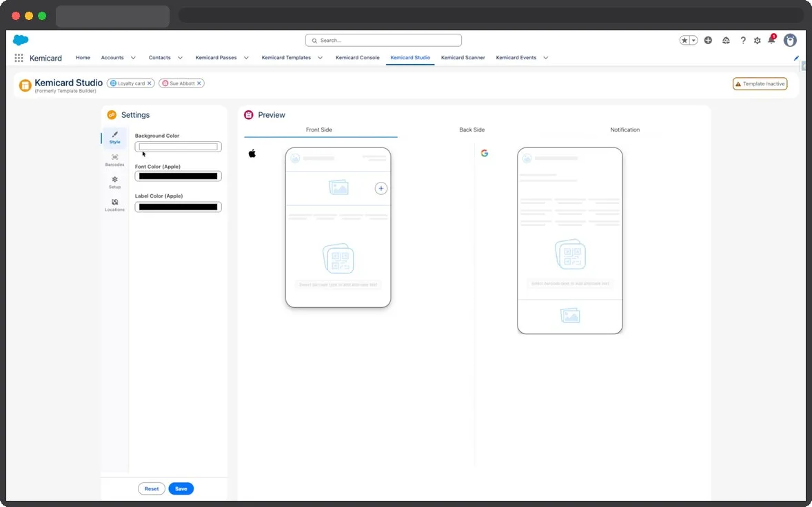Click the Google logo icon

[484, 153]
